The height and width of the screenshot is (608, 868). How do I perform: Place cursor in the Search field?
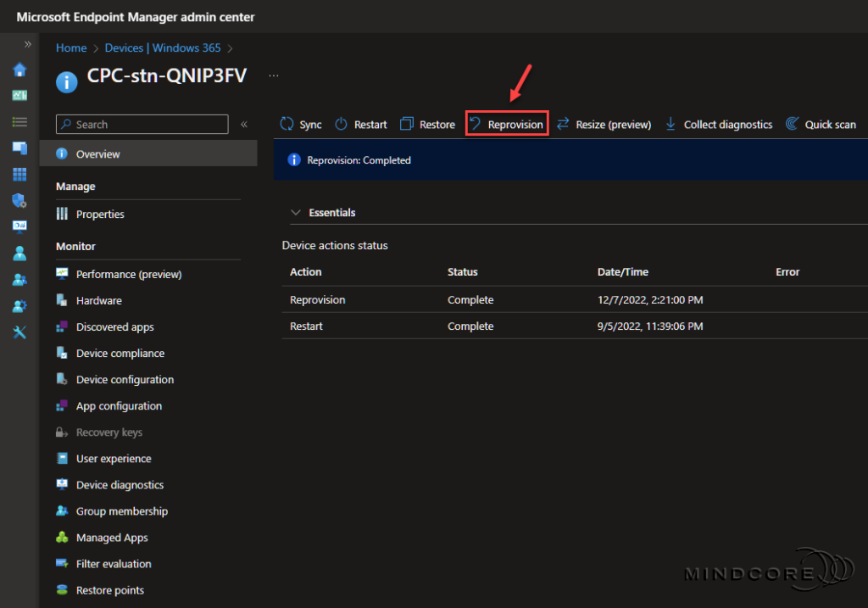coord(142,124)
